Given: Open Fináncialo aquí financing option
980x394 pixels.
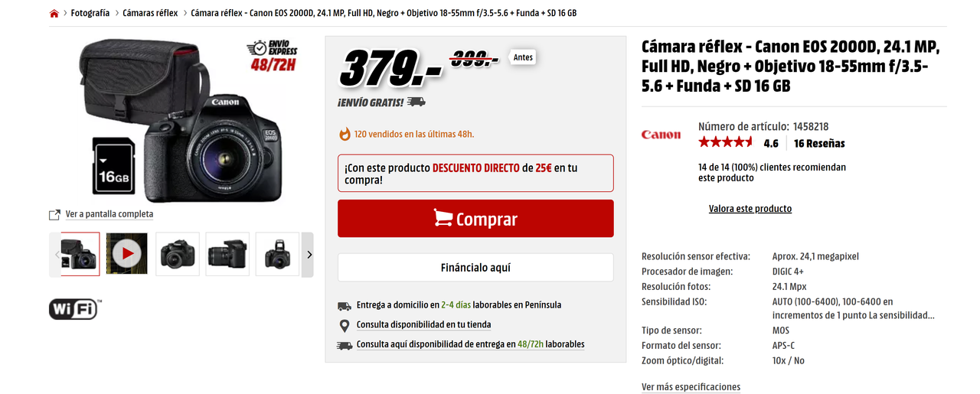Looking at the screenshot, I should 475,268.
